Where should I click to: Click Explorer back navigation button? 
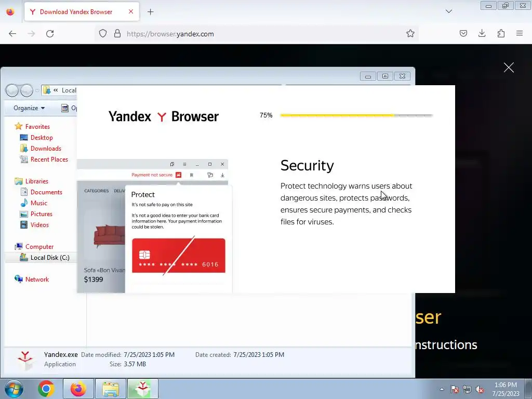tap(12, 90)
